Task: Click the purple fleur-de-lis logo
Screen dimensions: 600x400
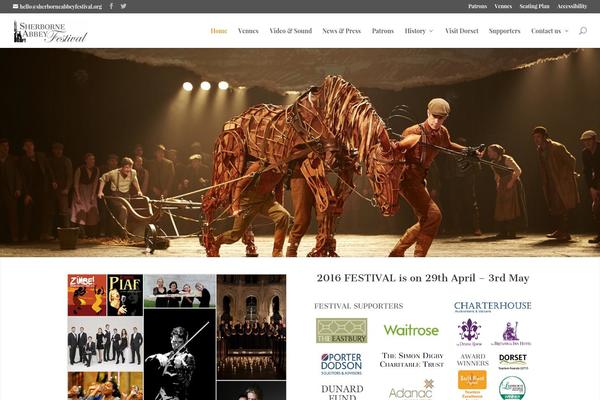Action: pyautogui.click(x=469, y=333)
